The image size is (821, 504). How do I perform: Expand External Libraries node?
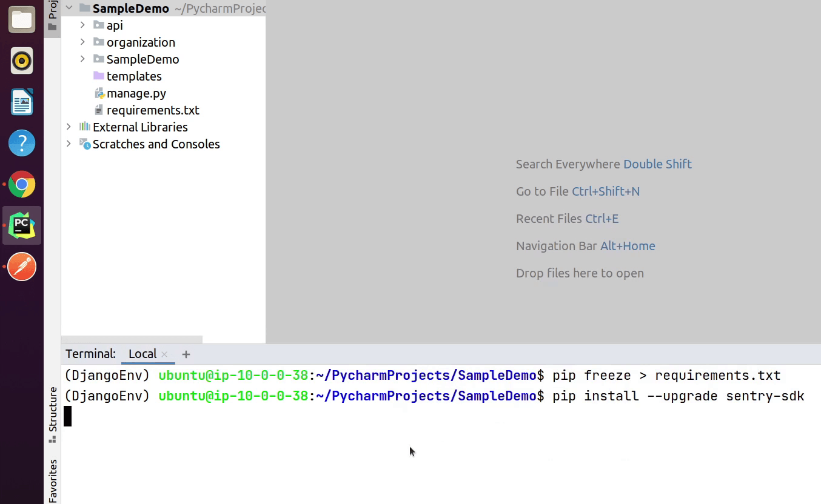(69, 127)
